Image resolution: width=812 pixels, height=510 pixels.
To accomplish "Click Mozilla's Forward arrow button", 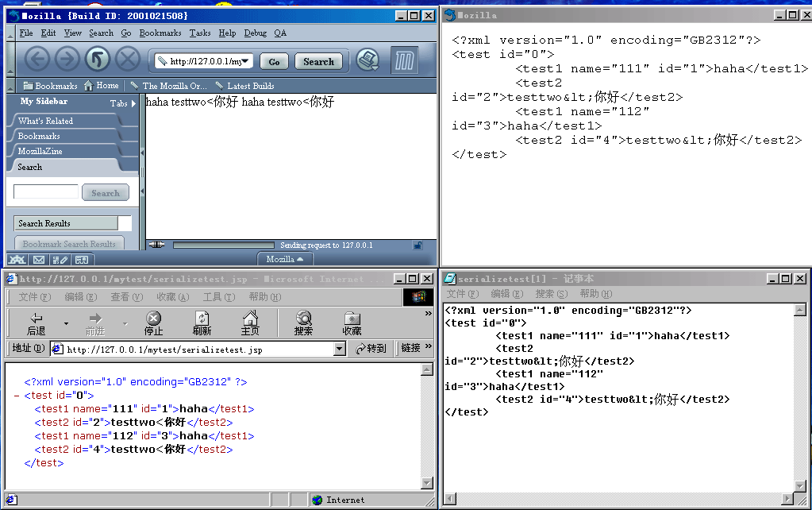I will pos(67,59).
